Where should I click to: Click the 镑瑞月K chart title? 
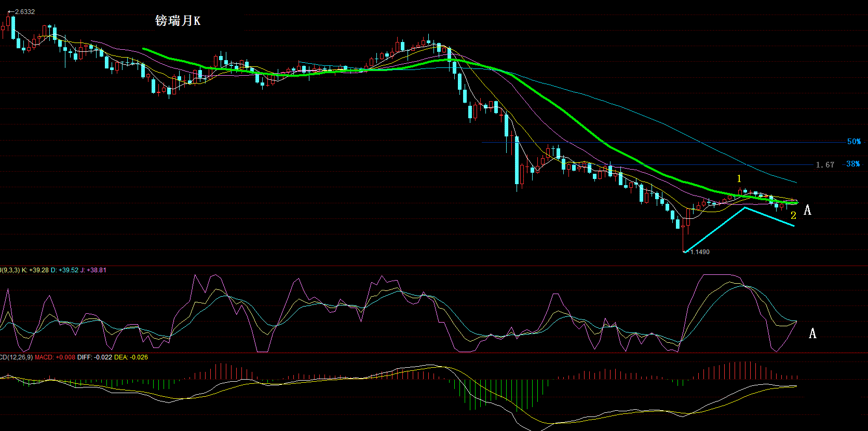coord(178,21)
